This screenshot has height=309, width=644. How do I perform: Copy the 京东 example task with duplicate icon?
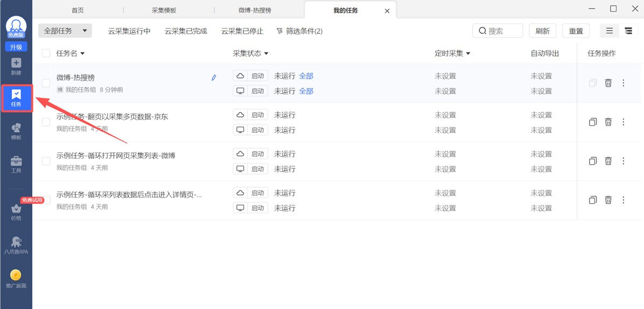pos(592,122)
